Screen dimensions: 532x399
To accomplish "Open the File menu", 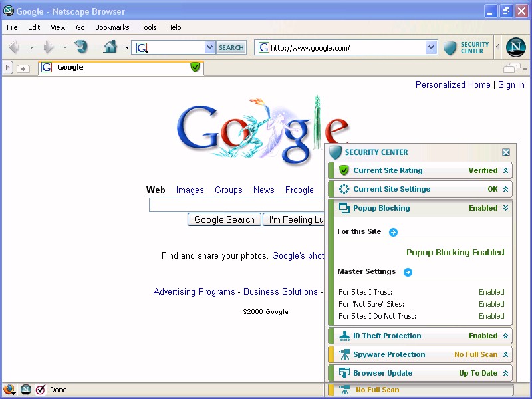I will tap(12, 27).
